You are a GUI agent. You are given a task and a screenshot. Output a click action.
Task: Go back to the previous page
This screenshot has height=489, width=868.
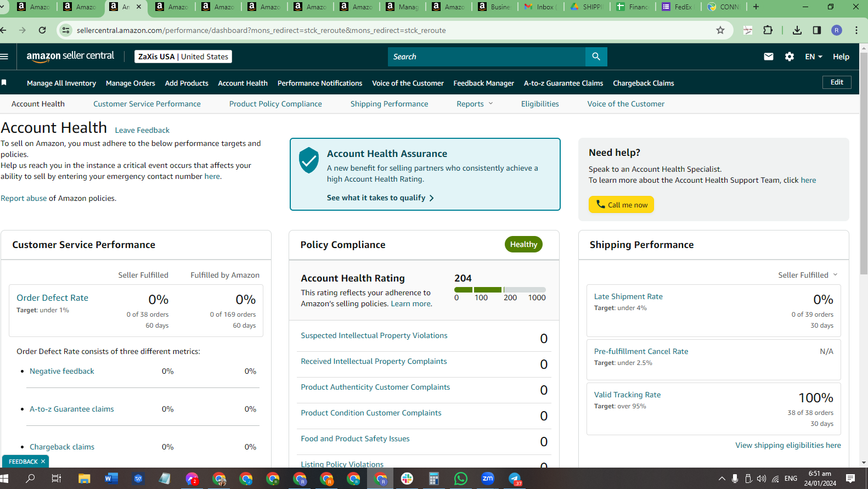coord(3,30)
